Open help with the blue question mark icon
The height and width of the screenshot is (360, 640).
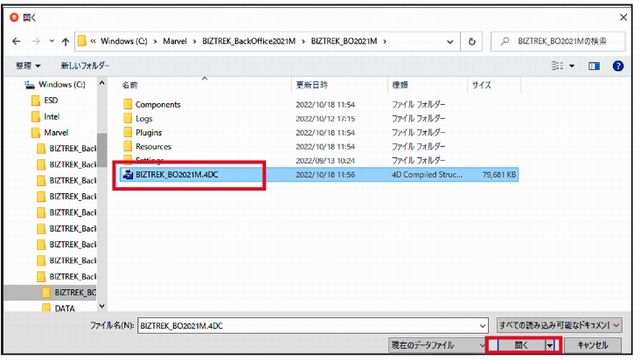(x=618, y=66)
